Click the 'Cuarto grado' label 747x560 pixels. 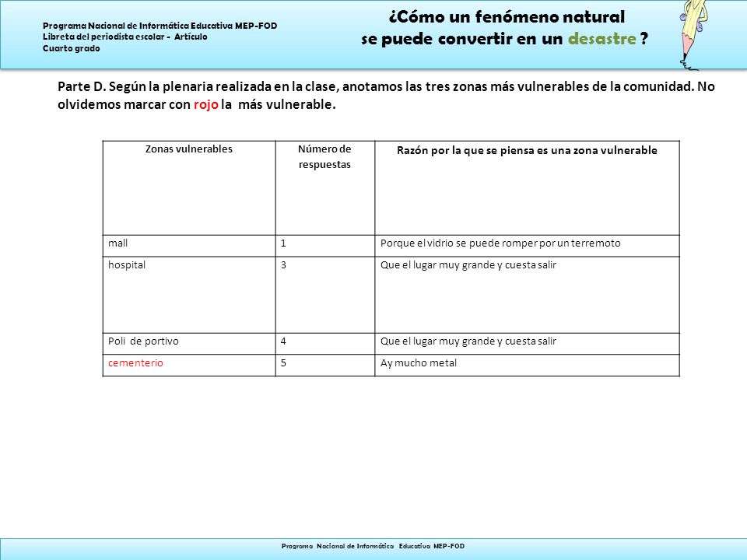tap(72, 48)
